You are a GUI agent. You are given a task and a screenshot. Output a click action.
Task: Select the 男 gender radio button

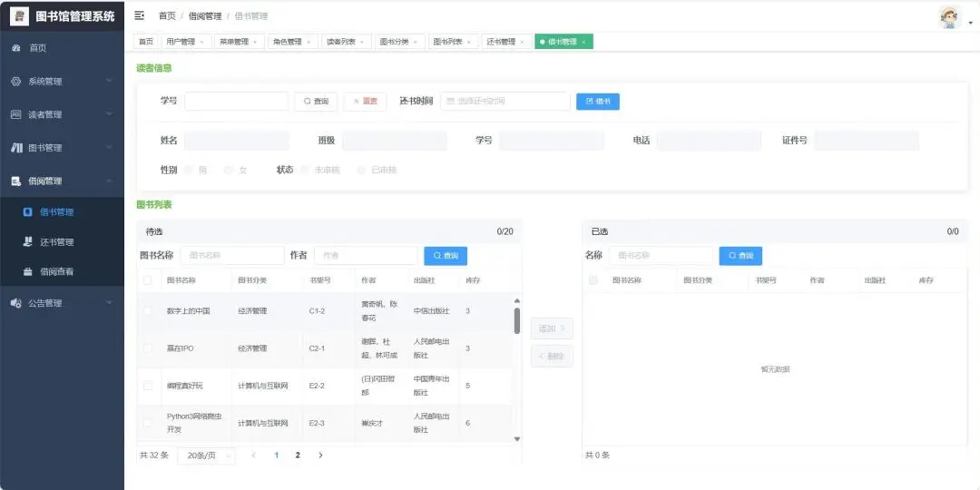pos(190,170)
